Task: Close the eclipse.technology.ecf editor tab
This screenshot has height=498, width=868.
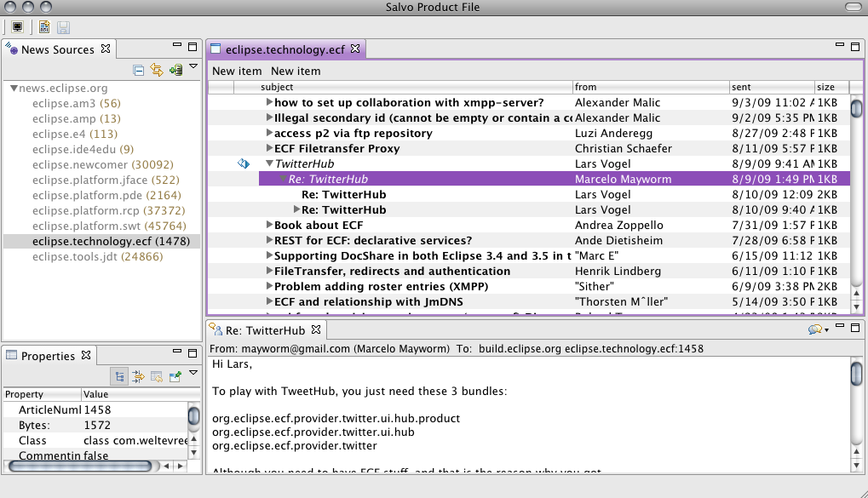Action: click(x=356, y=49)
